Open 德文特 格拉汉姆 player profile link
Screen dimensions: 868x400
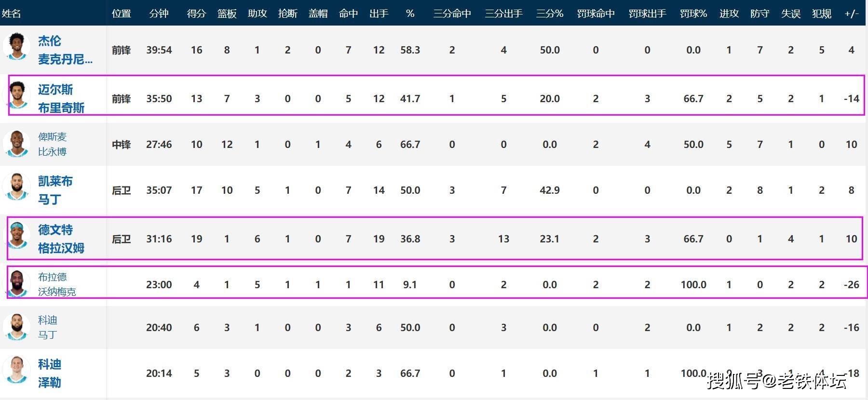pos(61,239)
